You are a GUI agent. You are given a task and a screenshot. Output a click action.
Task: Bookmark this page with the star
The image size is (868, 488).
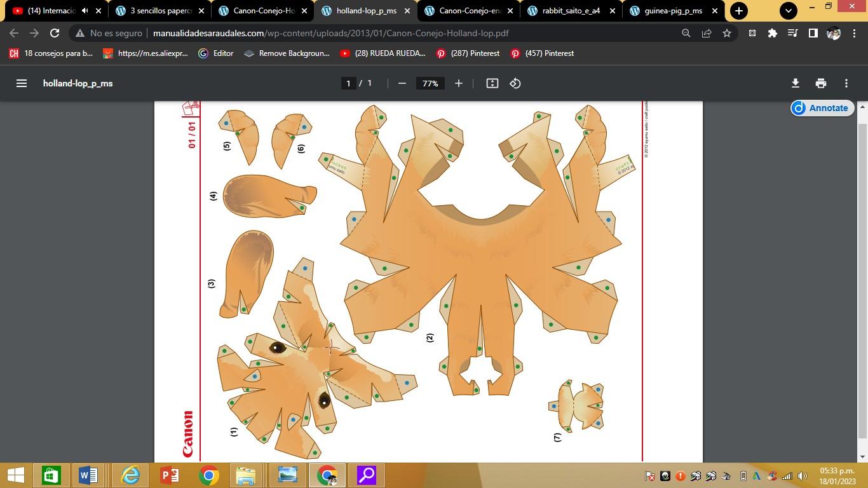(x=726, y=33)
